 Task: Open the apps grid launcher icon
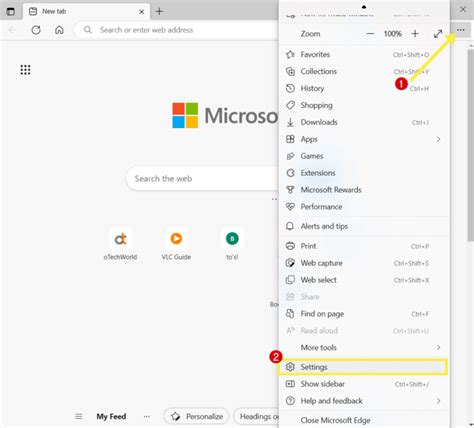25,70
